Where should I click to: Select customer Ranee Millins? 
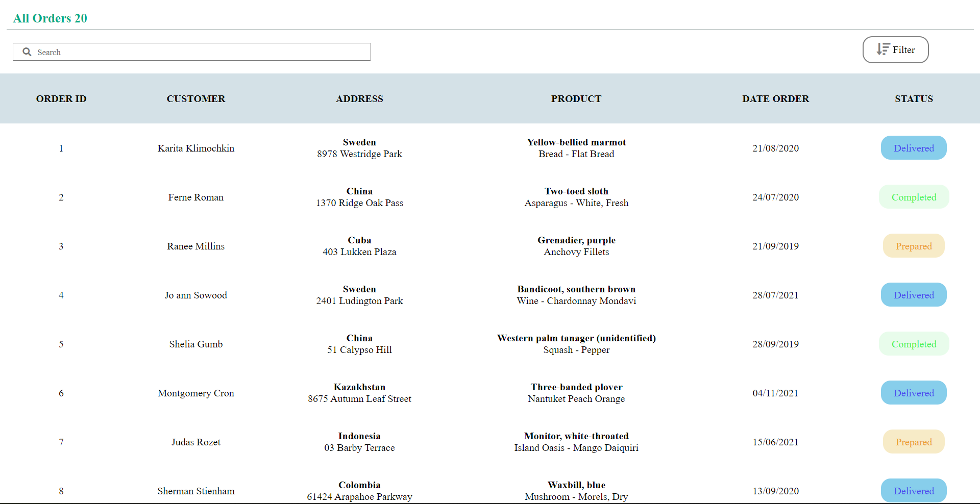[196, 246]
